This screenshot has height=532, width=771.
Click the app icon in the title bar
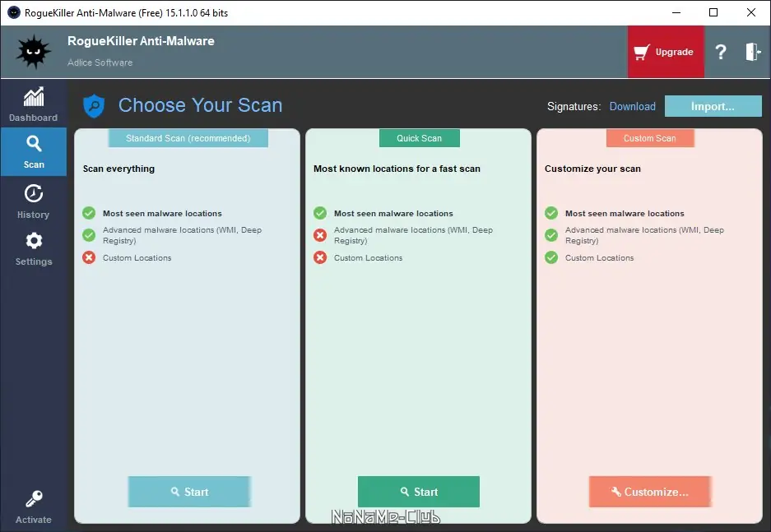[14, 13]
